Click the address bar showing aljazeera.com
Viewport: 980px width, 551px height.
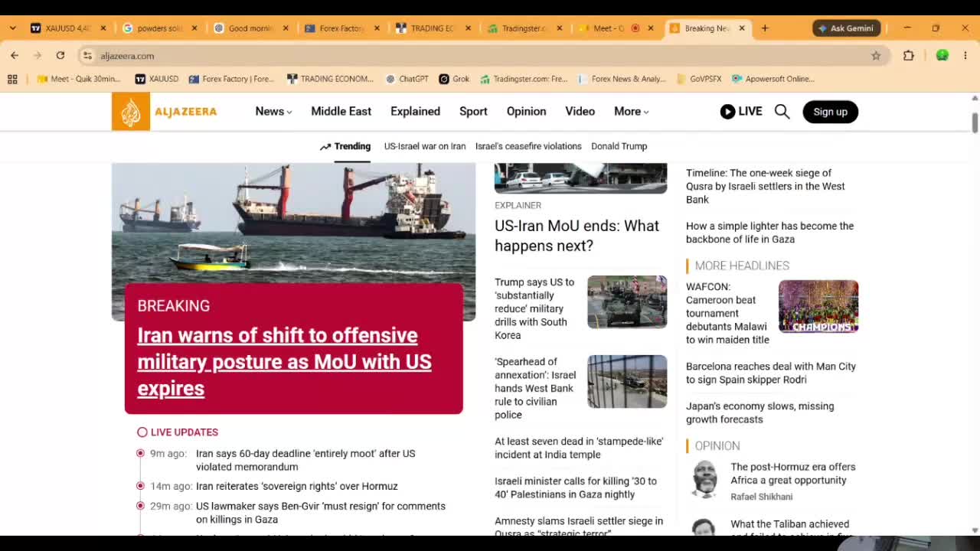(x=482, y=56)
